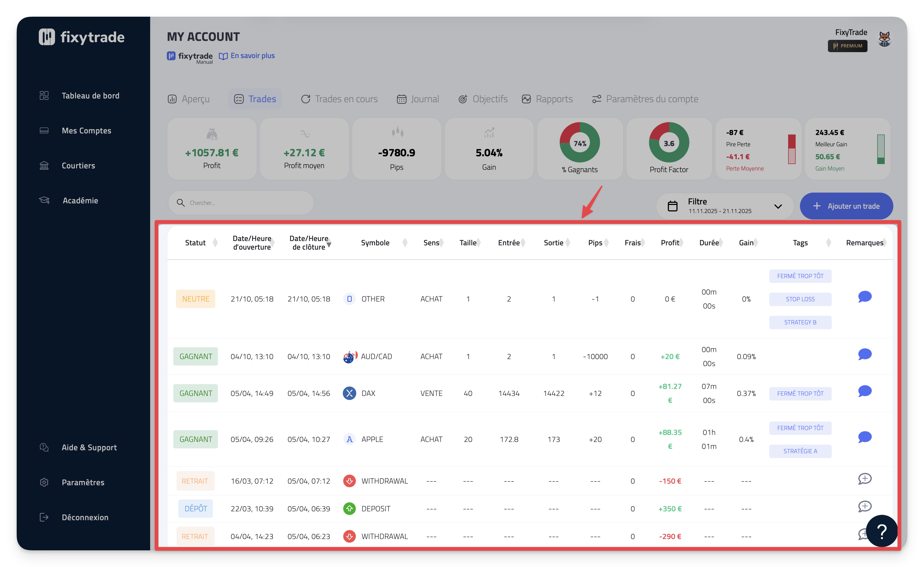Open remarks bubble for DAX trade

(x=864, y=391)
